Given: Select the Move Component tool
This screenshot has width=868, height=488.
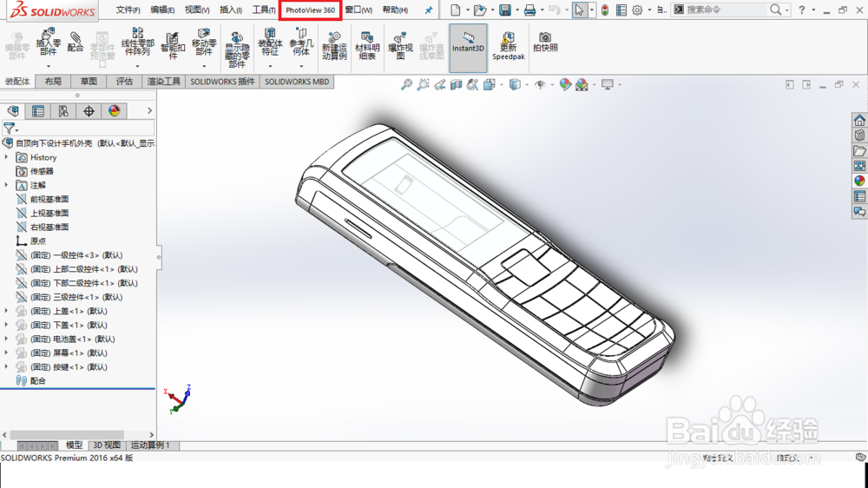Looking at the screenshot, I should (204, 43).
